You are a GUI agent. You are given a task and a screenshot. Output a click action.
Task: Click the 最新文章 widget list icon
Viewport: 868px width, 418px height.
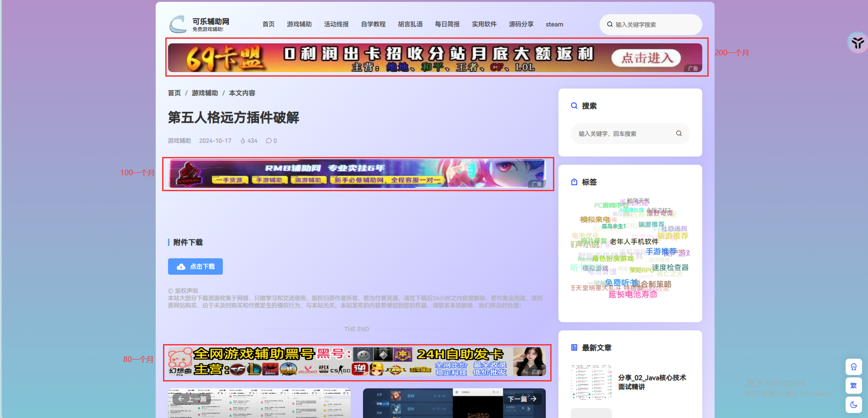(x=574, y=347)
